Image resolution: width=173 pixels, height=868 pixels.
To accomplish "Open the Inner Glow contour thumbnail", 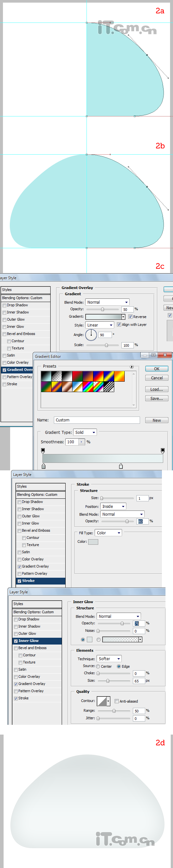I will (x=102, y=701).
